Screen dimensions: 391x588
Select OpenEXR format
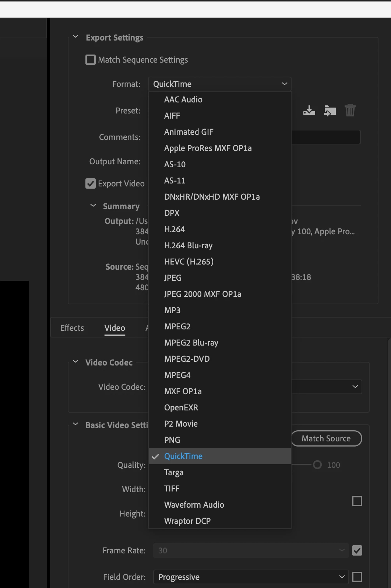coord(220,407)
